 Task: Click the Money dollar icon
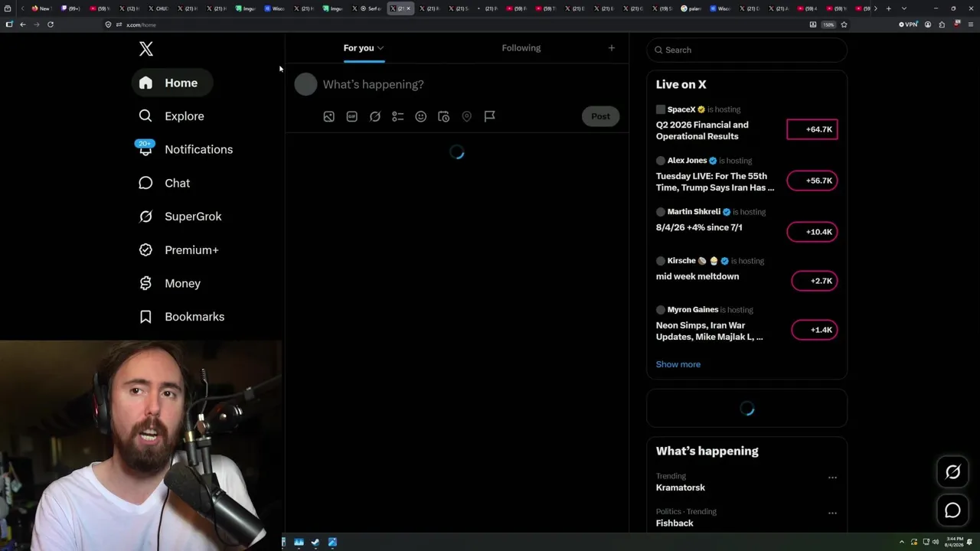pyautogui.click(x=145, y=283)
